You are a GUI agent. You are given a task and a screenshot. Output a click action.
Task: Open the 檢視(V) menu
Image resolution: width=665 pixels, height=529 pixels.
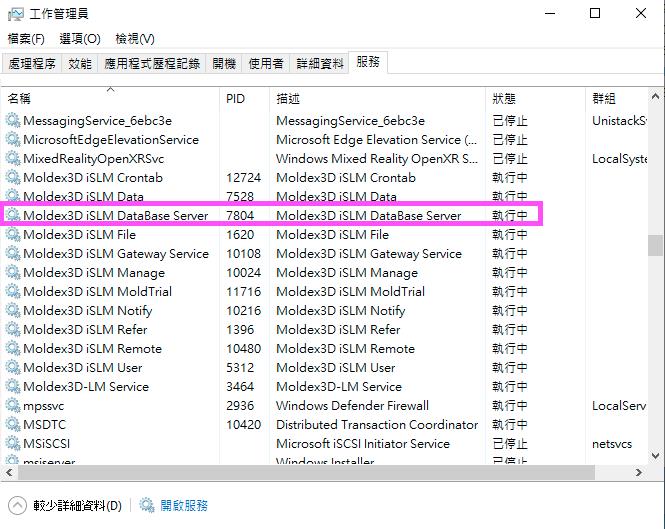(x=135, y=39)
